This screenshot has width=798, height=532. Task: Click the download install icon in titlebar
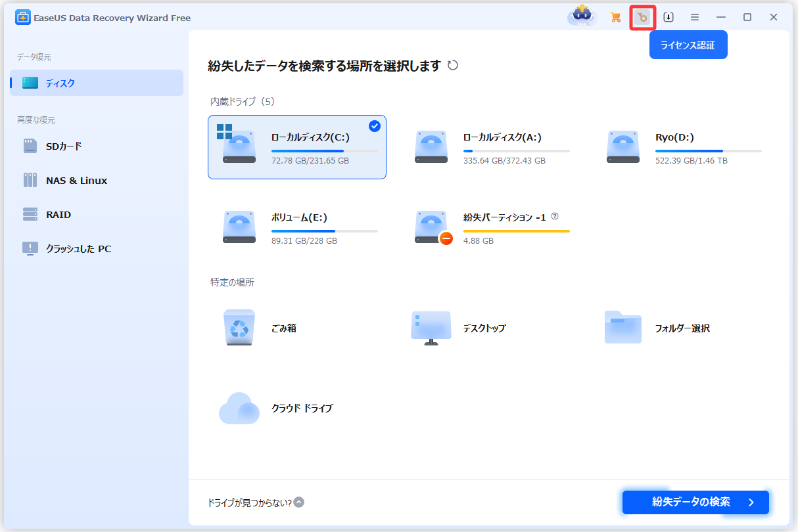click(669, 17)
